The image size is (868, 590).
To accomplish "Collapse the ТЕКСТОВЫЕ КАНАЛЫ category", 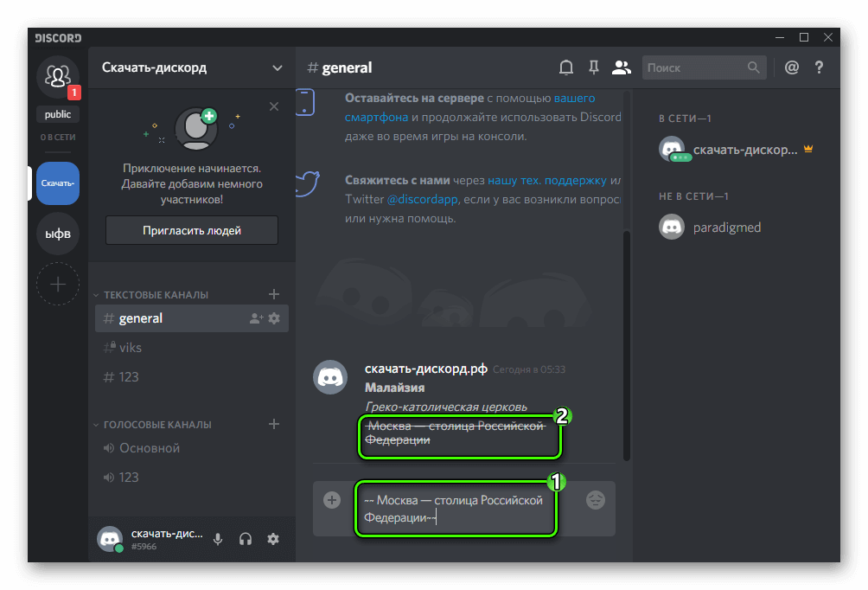I will tap(156, 295).
